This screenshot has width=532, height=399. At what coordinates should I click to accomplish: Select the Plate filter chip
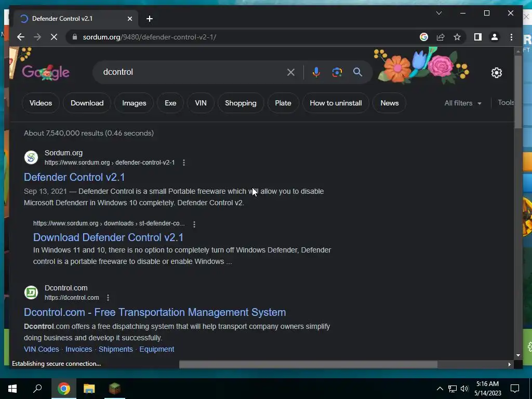pyautogui.click(x=283, y=103)
